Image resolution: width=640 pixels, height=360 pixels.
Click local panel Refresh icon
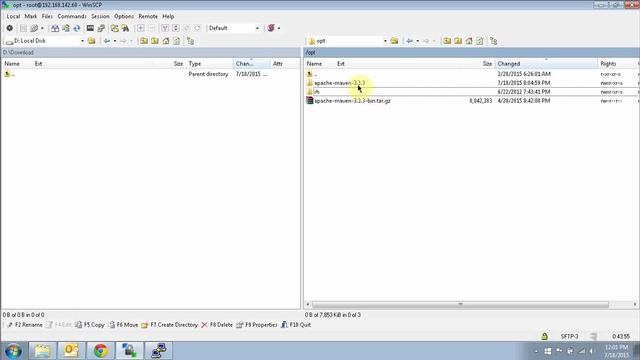176,41
